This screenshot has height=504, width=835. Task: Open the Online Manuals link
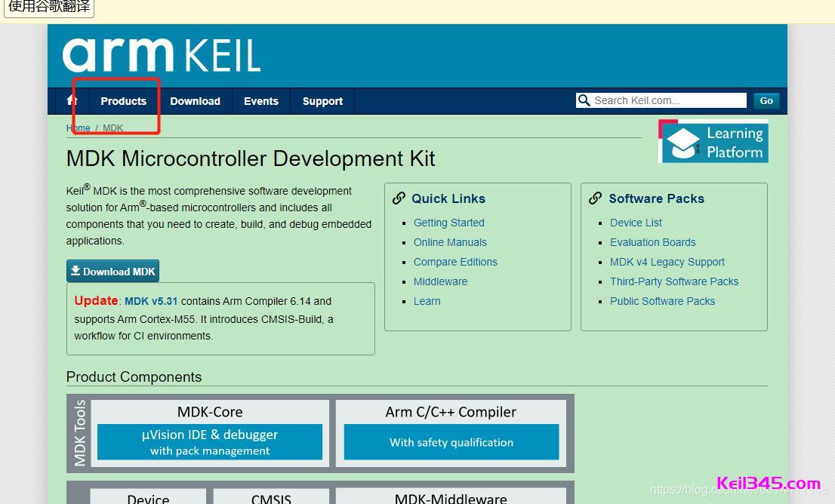click(450, 242)
